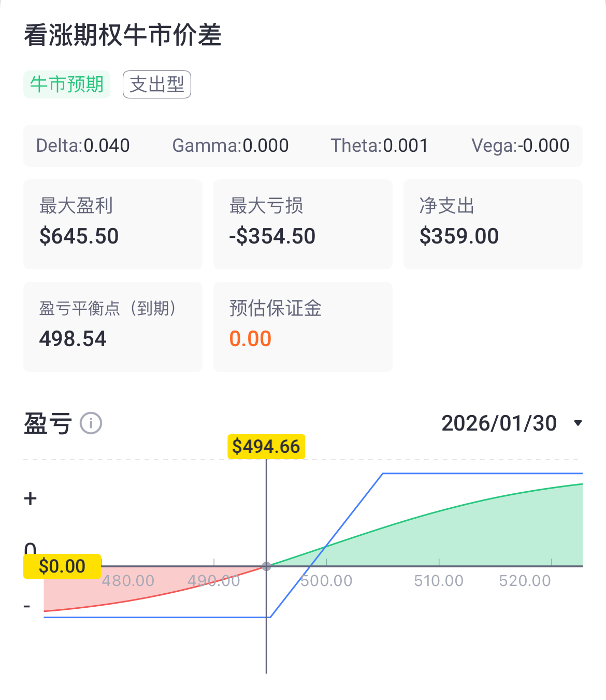Open the 最大盈利 $645.50 card
The width and height of the screenshot is (606, 700).
(x=112, y=224)
